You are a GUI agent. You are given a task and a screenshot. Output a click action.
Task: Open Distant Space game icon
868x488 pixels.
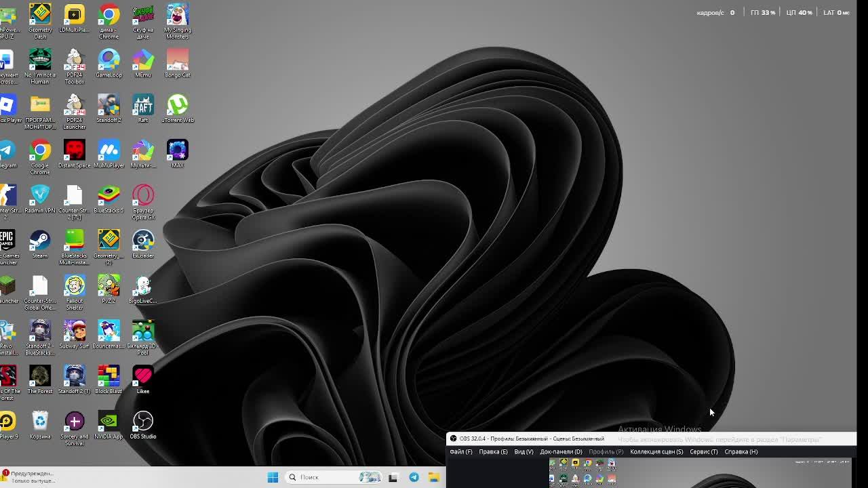pyautogui.click(x=74, y=154)
